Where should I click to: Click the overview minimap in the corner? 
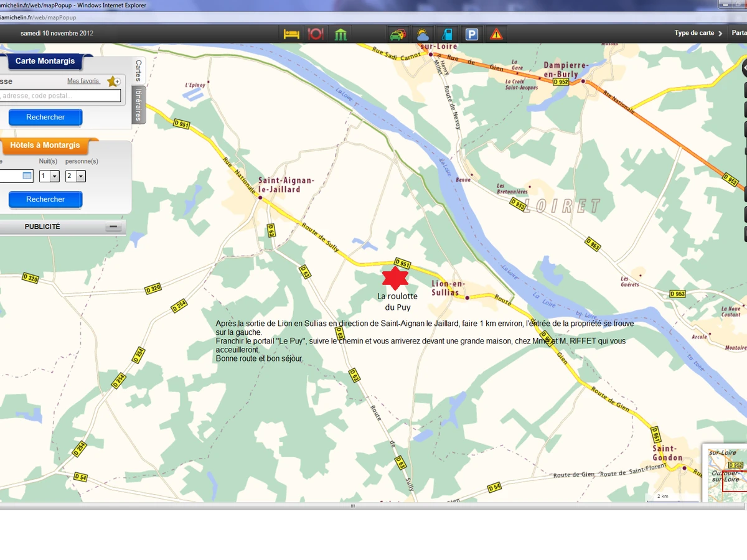726,474
